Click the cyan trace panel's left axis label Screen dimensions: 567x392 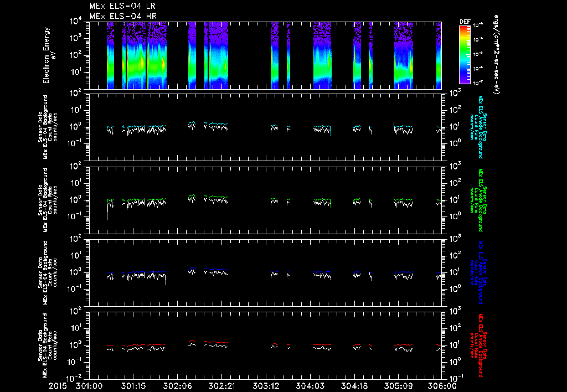tap(48, 127)
